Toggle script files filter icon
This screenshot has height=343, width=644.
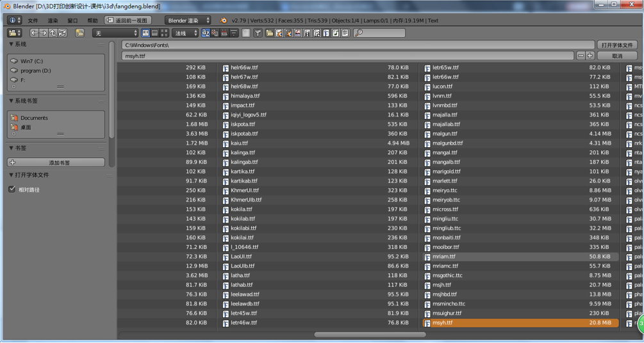[x=317, y=33]
